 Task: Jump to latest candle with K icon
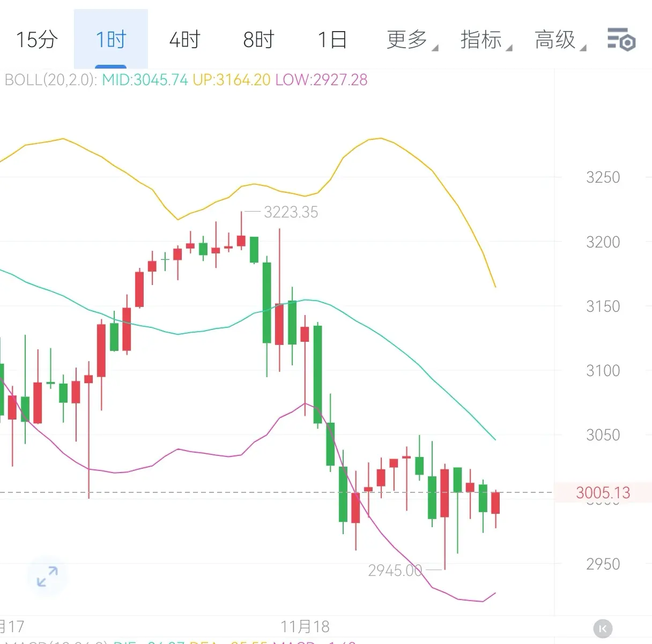(x=603, y=628)
